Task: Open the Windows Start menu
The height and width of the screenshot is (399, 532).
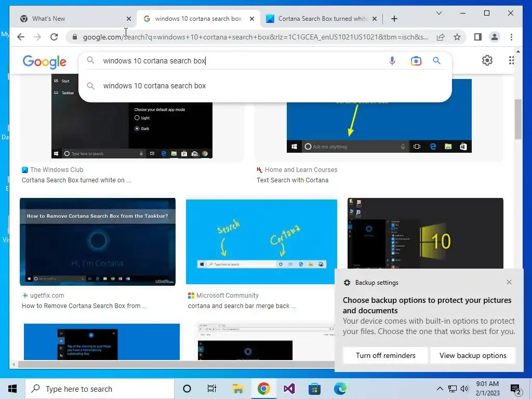Action: coord(12,389)
